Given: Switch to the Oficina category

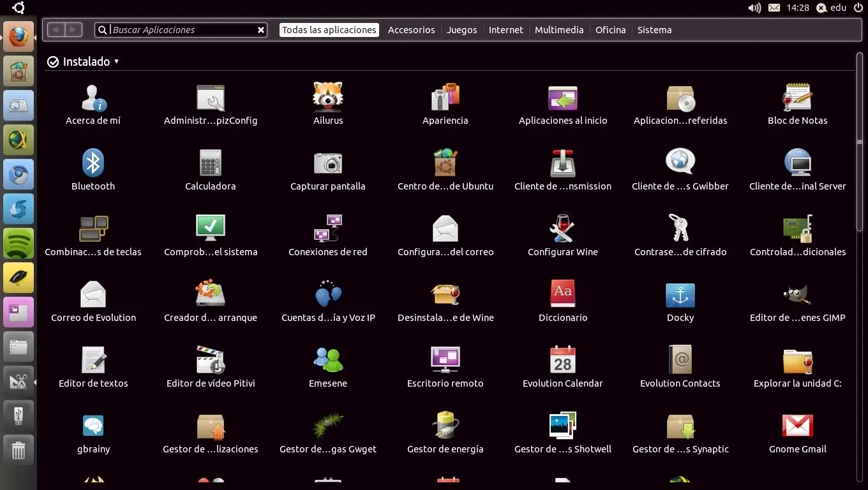Looking at the screenshot, I should pyautogui.click(x=611, y=30).
